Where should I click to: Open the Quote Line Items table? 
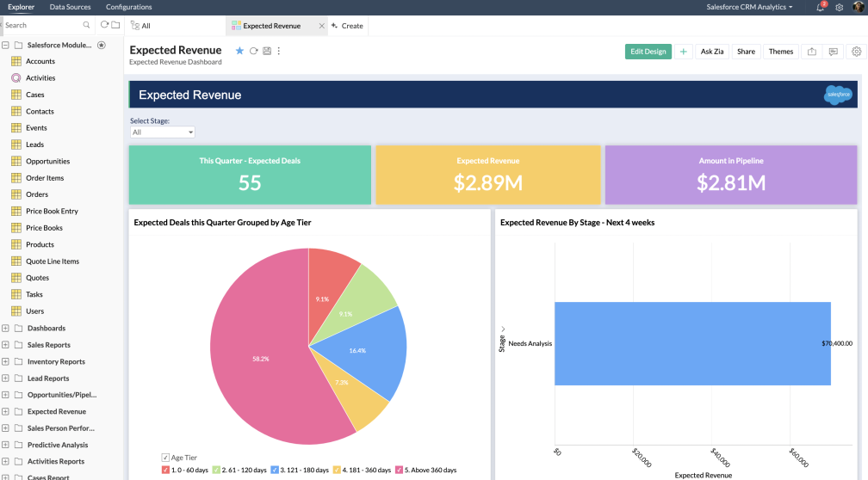click(52, 261)
